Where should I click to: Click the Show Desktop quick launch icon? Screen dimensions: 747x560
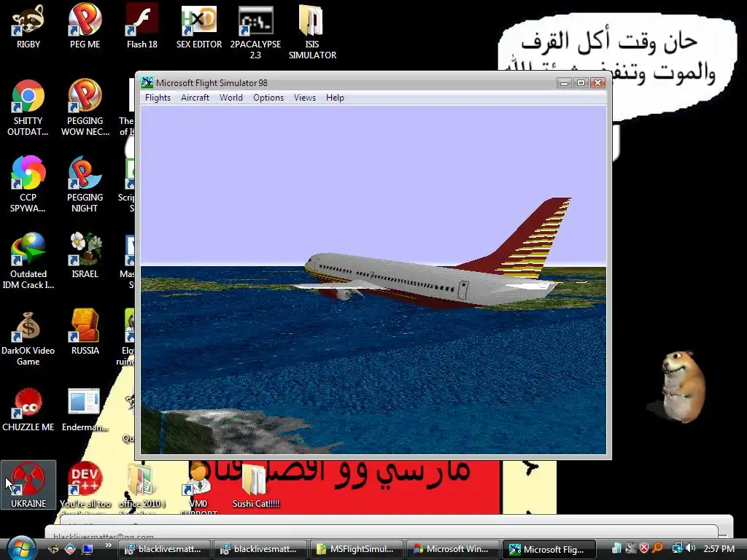point(88,550)
